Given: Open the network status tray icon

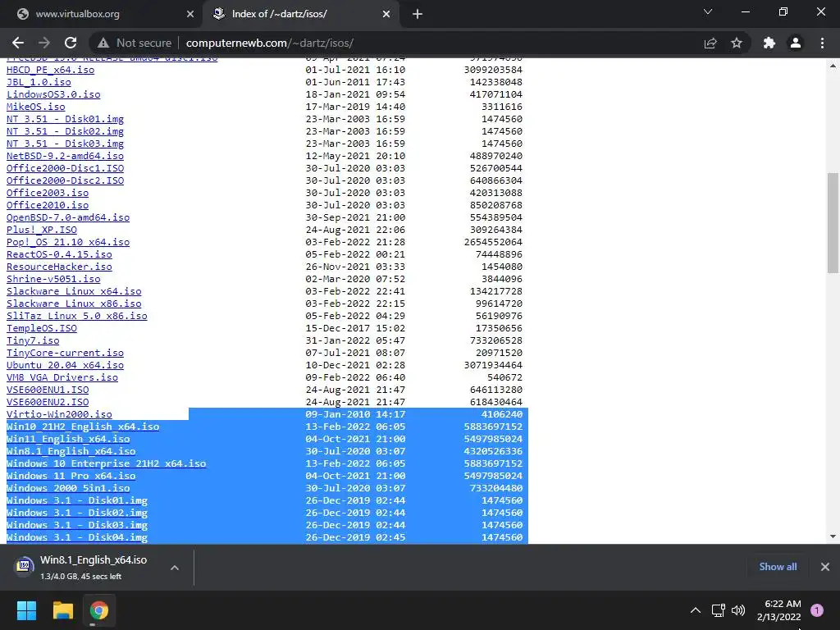Looking at the screenshot, I should coord(718,610).
